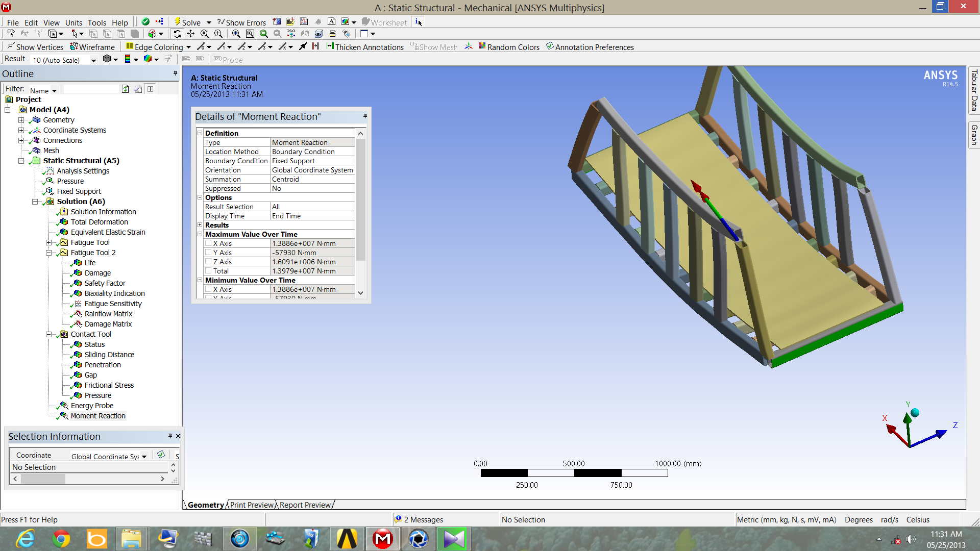Click the green checkmark toolbar icon
The width and height of the screenshot is (980, 551).
coord(145,21)
